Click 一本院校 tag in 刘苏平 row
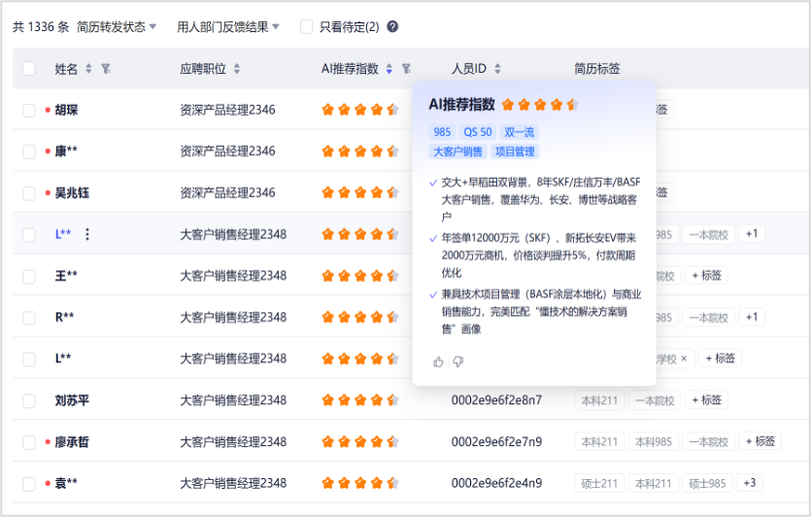The image size is (812, 517). 655,400
